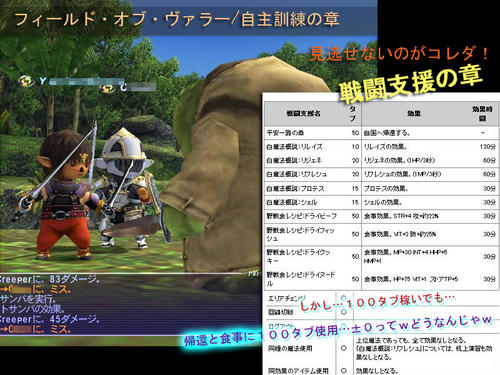Click the table row 白魔法概説:シェル
Image resolution: width=500 pixels, height=375 pixels.
point(381,202)
